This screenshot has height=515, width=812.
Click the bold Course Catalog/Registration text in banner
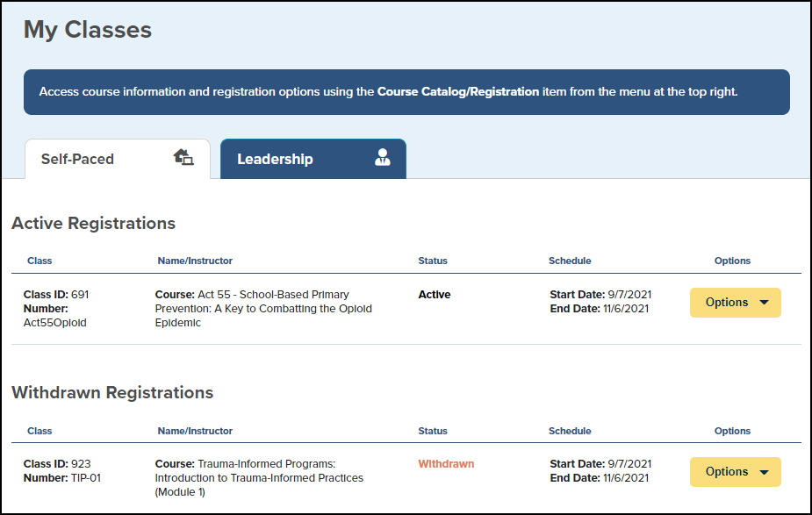point(458,91)
